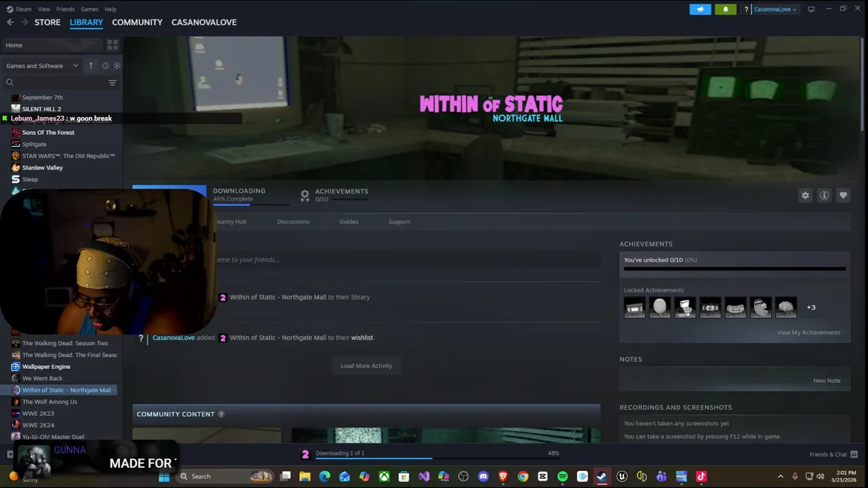
Task: Open Windows Start button
Action: pyautogui.click(x=164, y=476)
